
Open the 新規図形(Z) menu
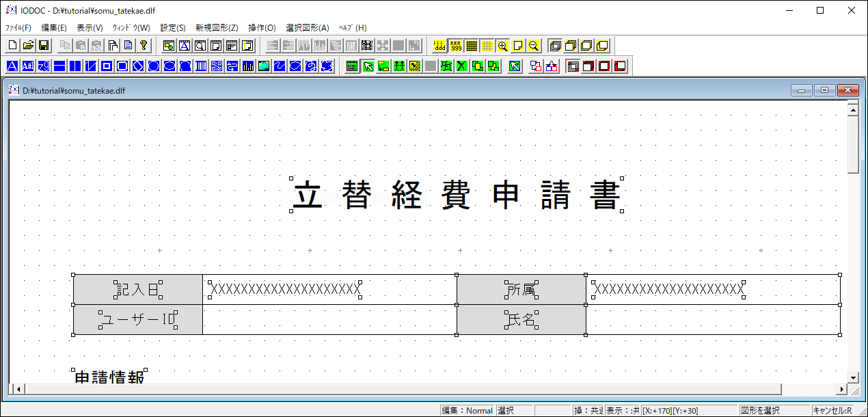click(217, 28)
